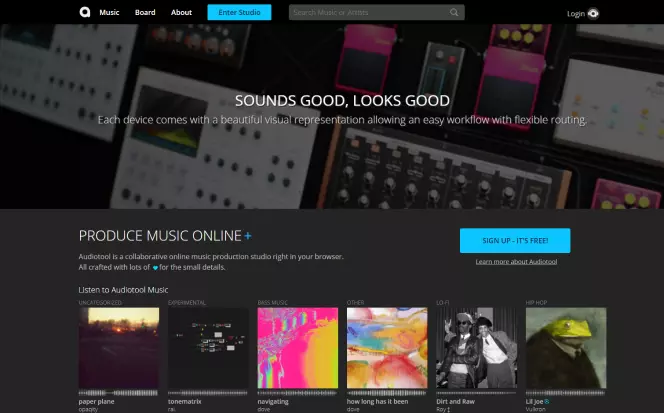Select the Hip Hop genre label
The image size is (664, 413).
(536, 302)
